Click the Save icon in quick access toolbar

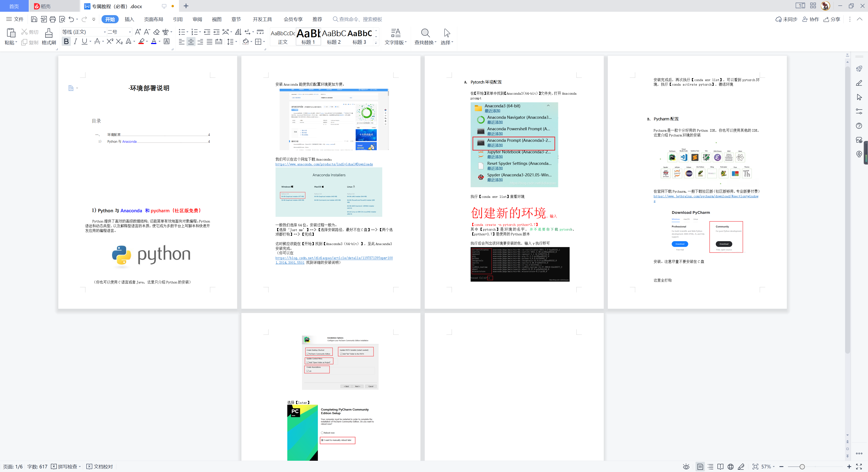coord(34,19)
